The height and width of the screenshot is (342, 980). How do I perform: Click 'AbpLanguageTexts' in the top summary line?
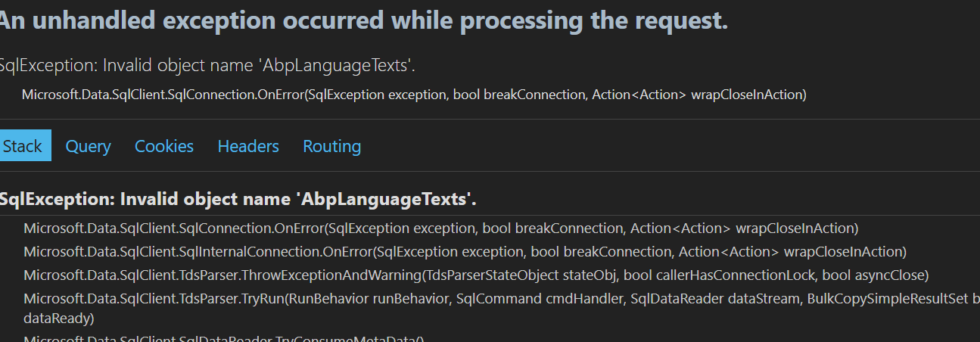click(x=337, y=66)
